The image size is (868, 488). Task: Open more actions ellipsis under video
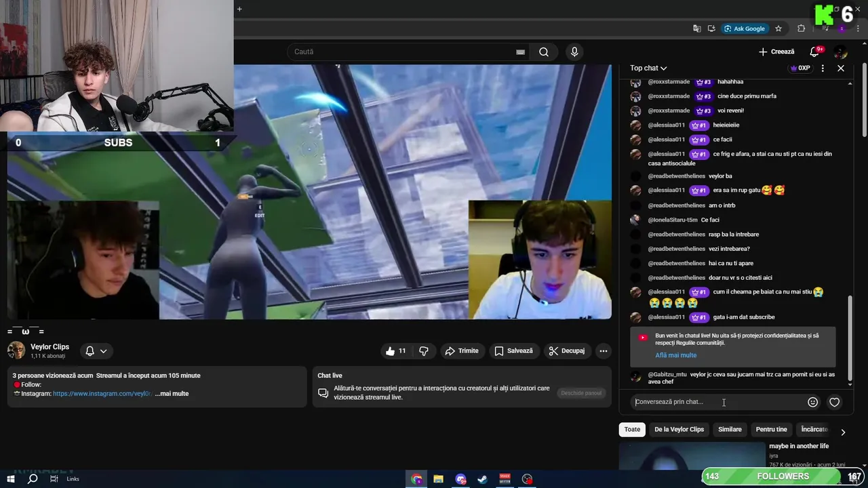[x=604, y=351]
